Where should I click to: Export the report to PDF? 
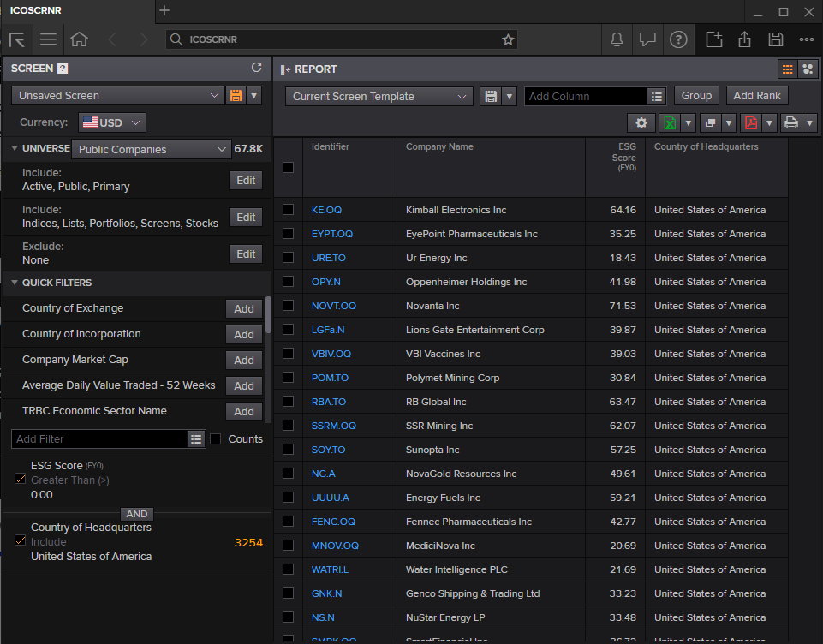coord(750,123)
